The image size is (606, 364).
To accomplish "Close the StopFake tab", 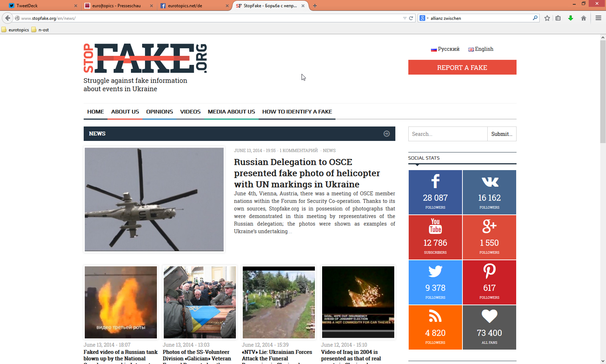I will (303, 6).
